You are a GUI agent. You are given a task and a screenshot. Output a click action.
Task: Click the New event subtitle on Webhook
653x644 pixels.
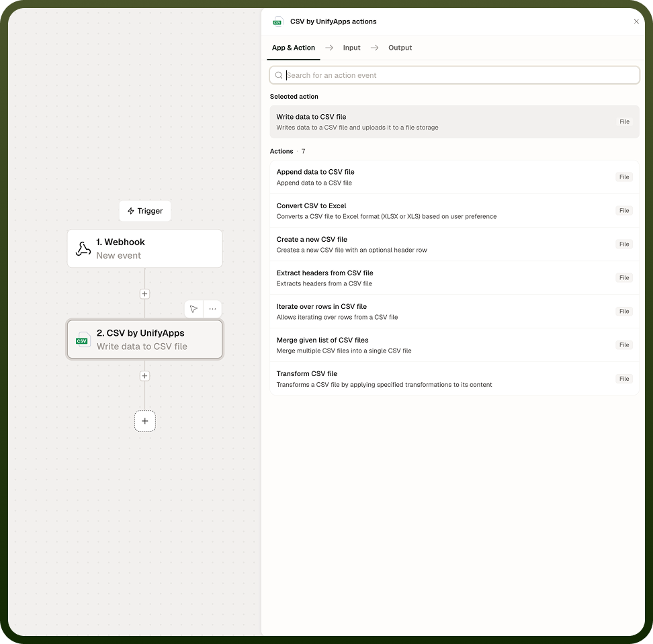[119, 256]
